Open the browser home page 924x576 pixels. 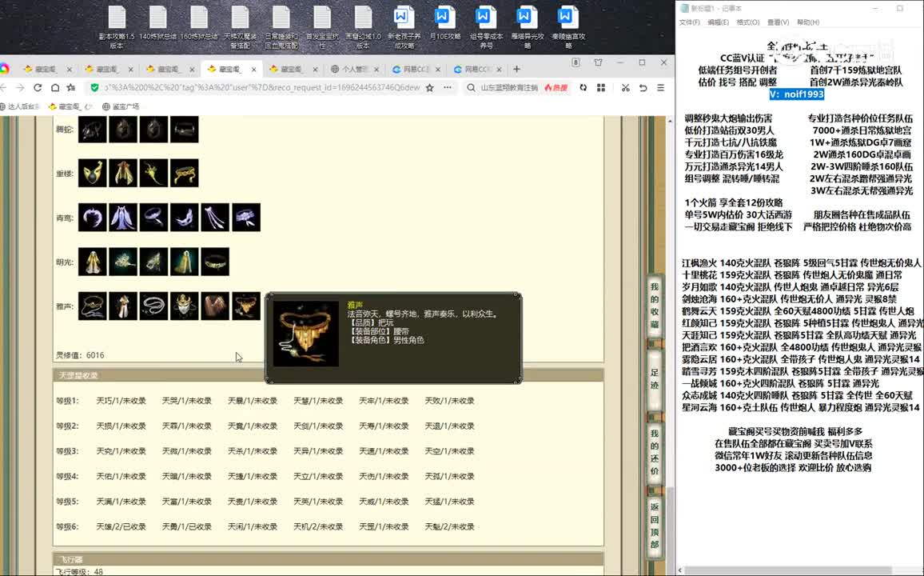pyautogui.click(x=55, y=88)
